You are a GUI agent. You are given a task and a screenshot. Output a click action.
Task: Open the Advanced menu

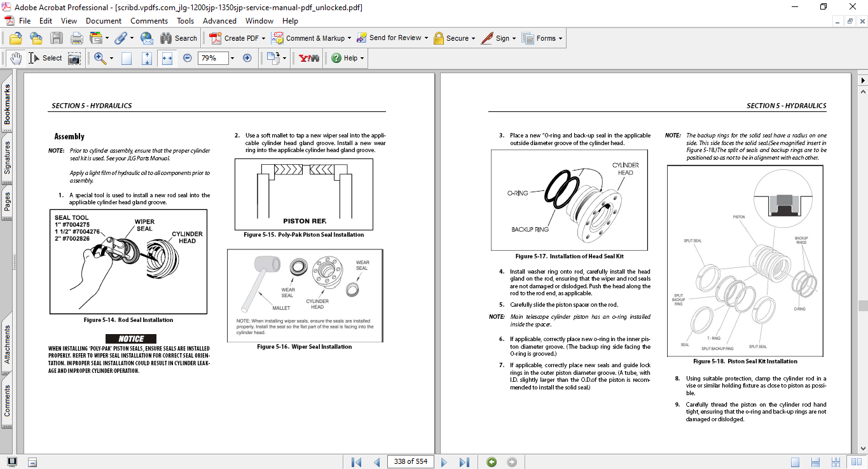tap(219, 21)
